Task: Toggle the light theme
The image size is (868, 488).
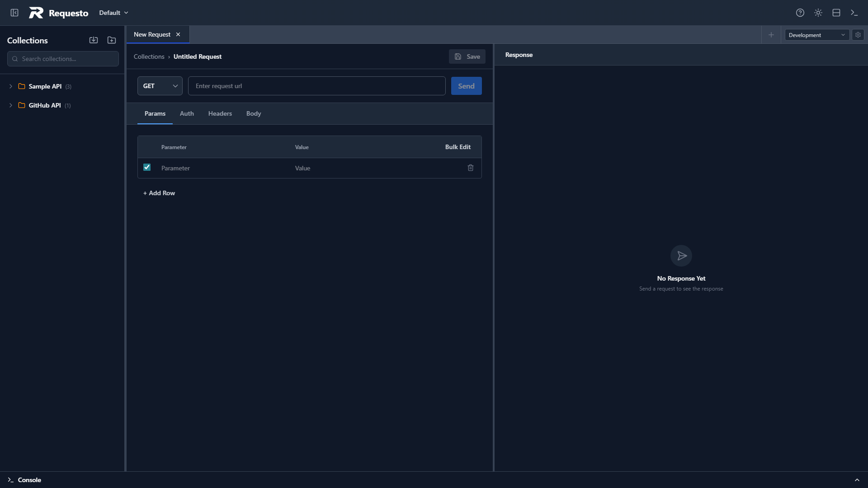Action: click(818, 13)
